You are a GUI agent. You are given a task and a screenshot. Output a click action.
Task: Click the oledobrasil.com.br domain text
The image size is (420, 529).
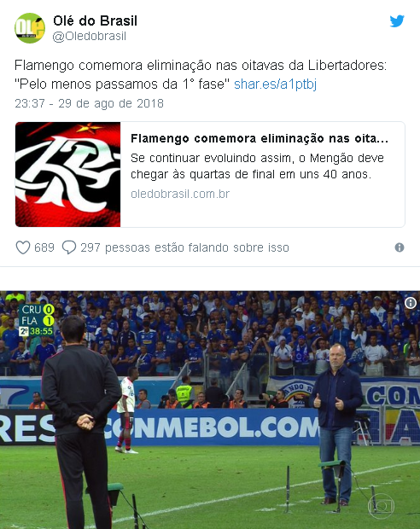tap(180, 194)
